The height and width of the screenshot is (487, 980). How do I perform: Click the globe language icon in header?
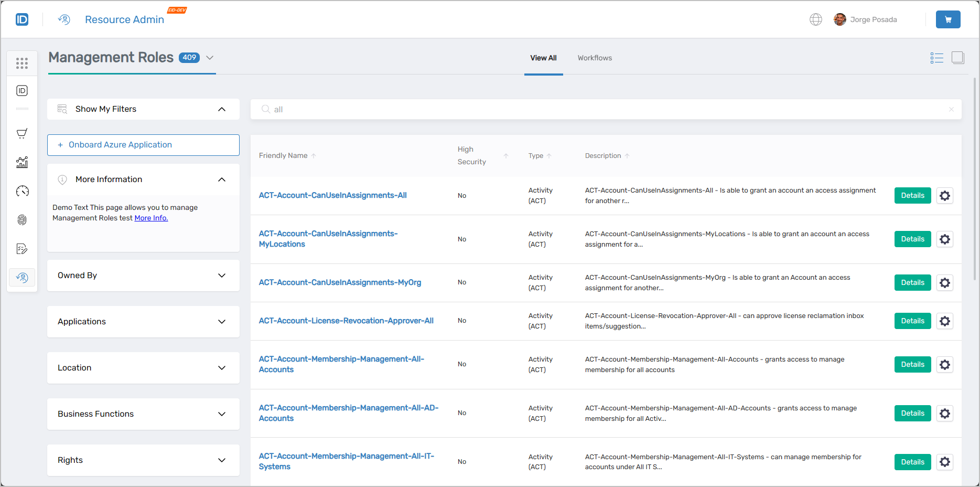815,19
